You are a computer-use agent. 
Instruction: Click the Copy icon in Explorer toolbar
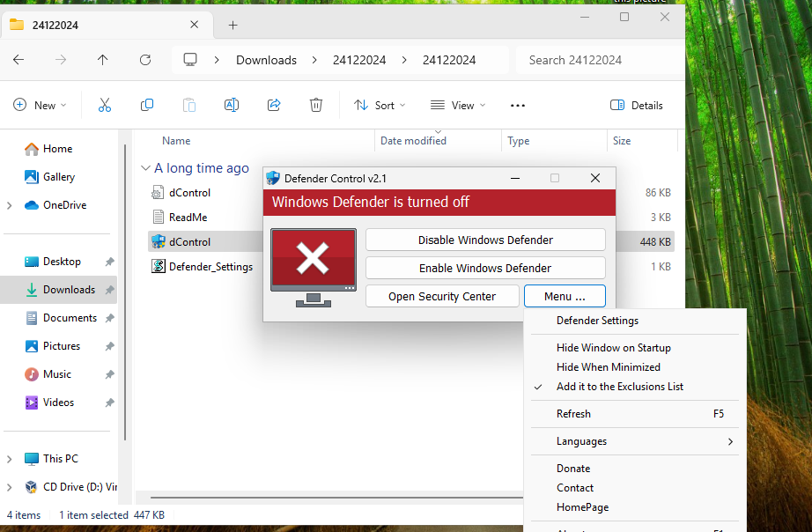(147, 105)
